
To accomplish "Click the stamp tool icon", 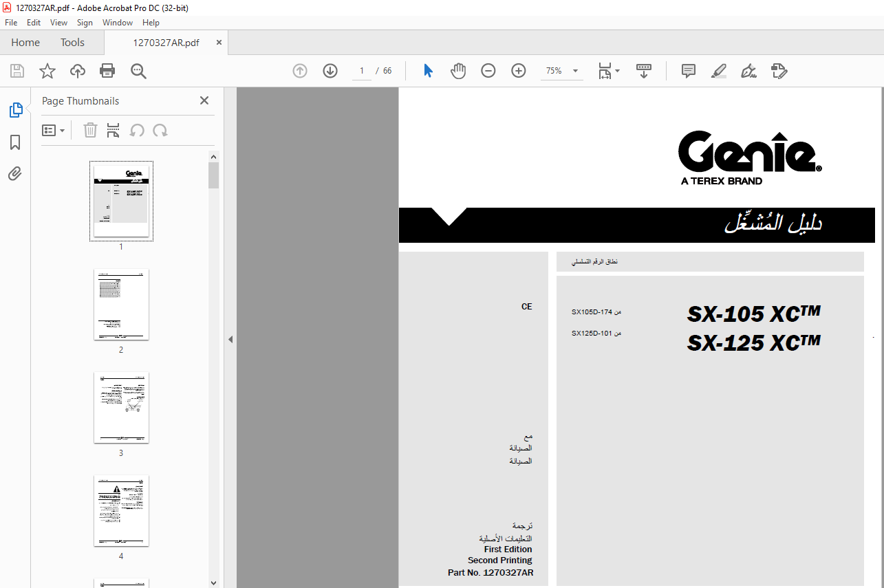I will (x=779, y=71).
